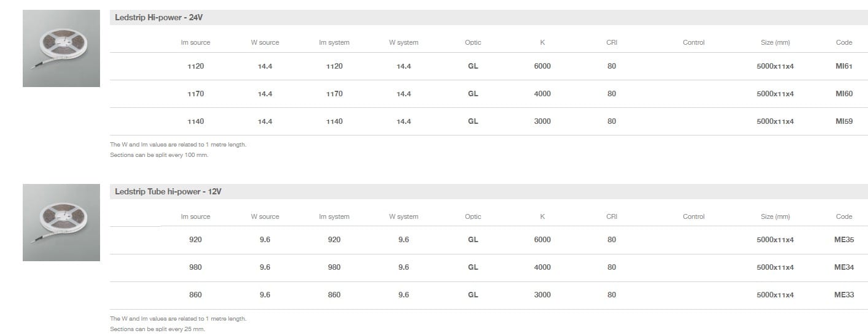Click the Optic column header in 24V table
The width and height of the screenshot is (868, 336).
tap(473, 43)
